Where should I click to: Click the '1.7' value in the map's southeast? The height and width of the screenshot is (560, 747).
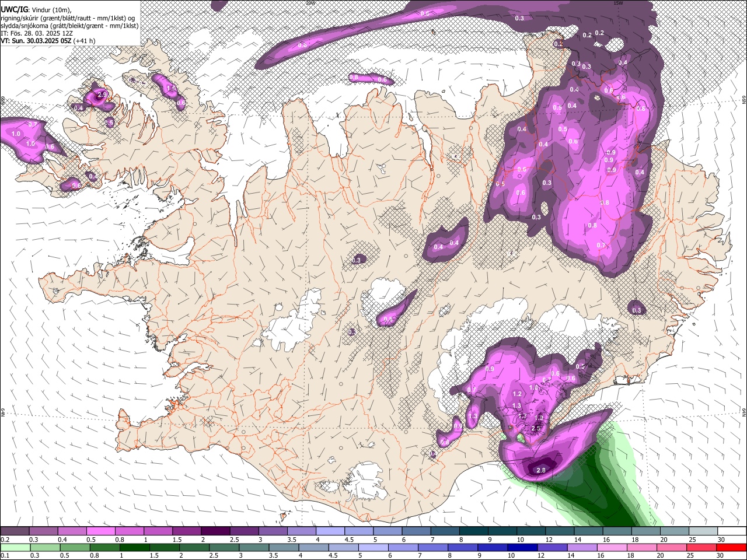(x=522, y=416)
